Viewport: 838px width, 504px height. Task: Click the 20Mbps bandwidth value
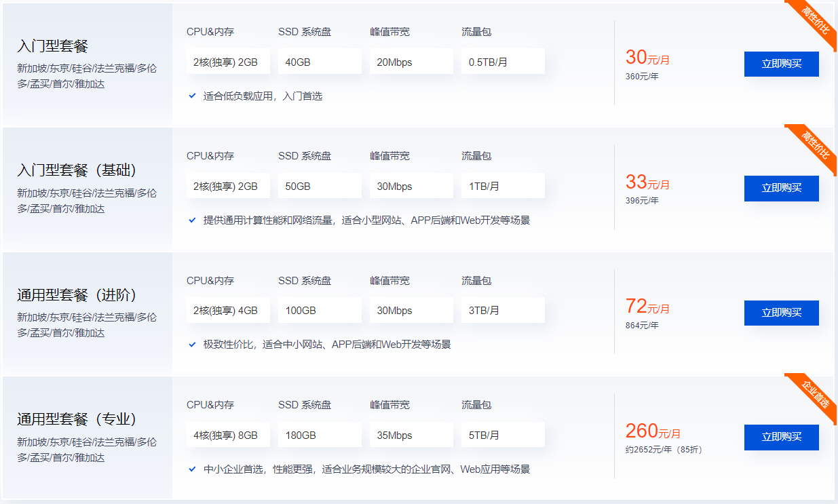411,62
